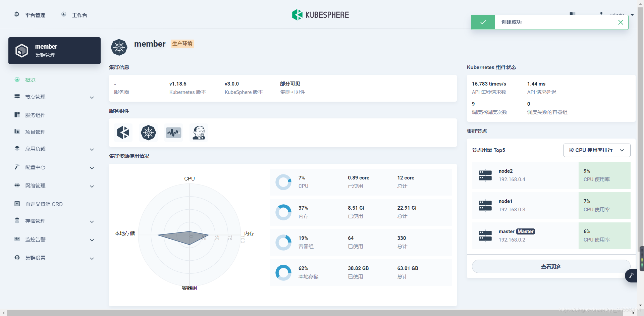Expand 监控告警 menu chevron

(92, 240)
